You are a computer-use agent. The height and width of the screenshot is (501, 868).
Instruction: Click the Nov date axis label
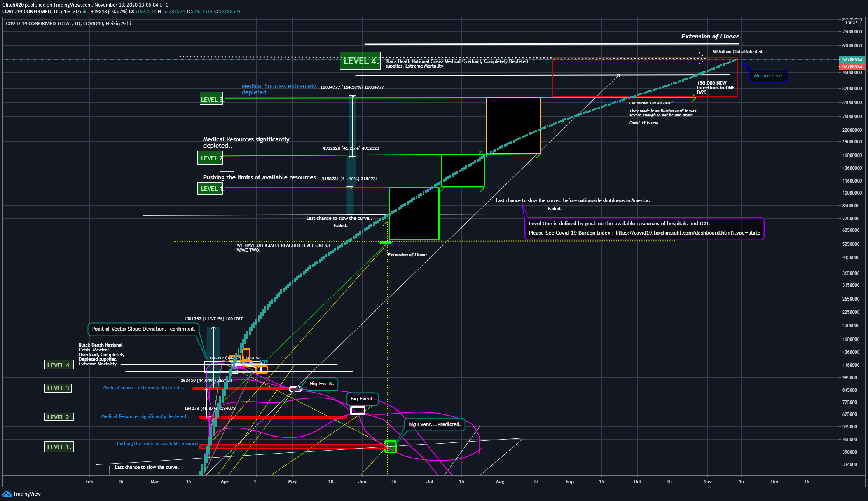pyautogui.click(x=707, y=482)
